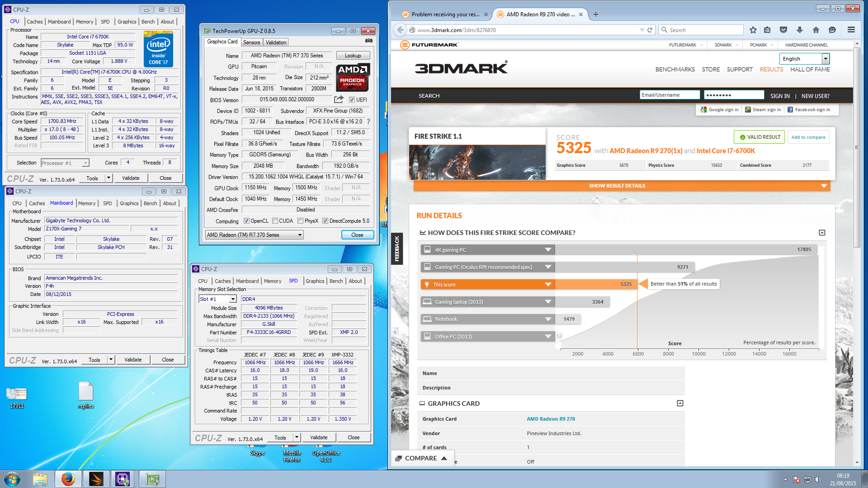Go to the Firefox home icon
Image resolution: width=868 pixels, height=488 pixels.
point(816,30)
